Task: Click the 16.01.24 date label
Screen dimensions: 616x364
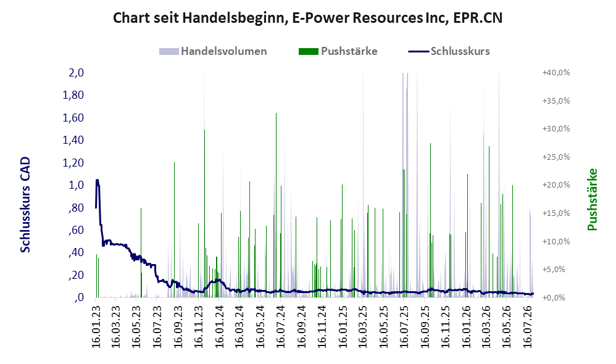Action: point(219,327)
